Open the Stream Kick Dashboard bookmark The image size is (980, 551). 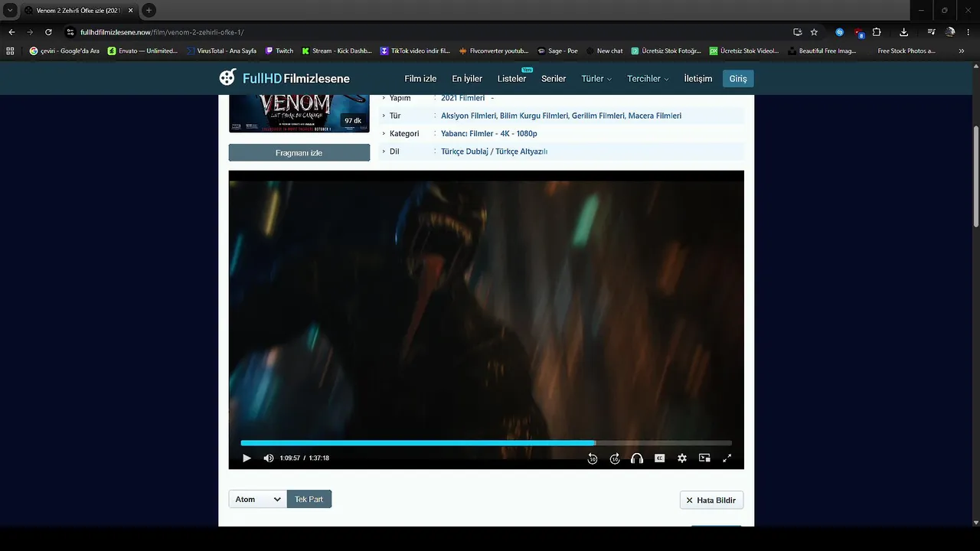337,51
